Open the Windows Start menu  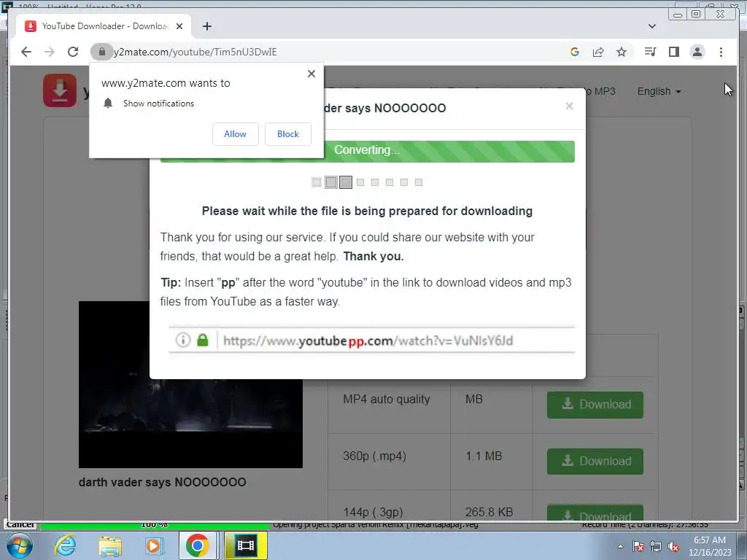pos(20,545)
